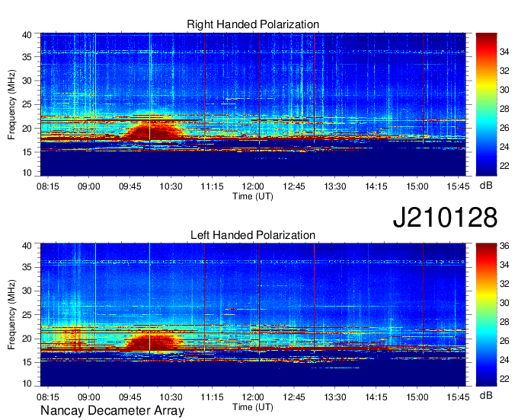Select the Frequency (MHz) axis label of the Right Handed plot

pos(11,104)
